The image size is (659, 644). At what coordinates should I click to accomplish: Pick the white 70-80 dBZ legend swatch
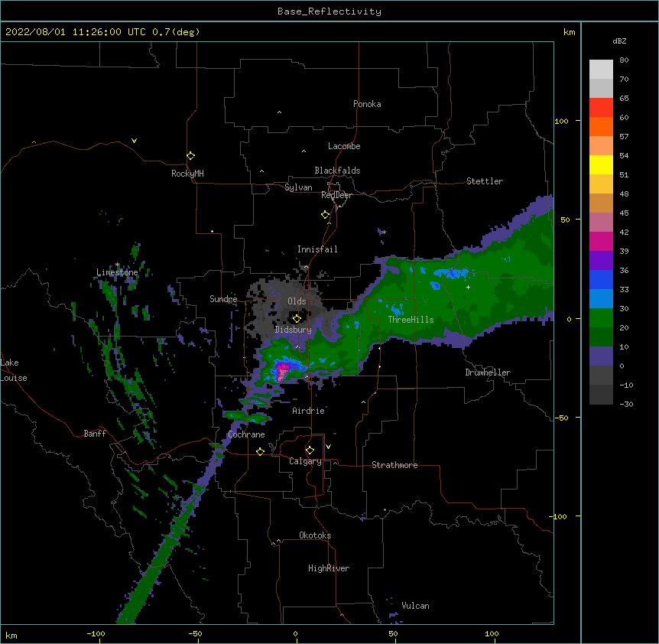(601, 70)
